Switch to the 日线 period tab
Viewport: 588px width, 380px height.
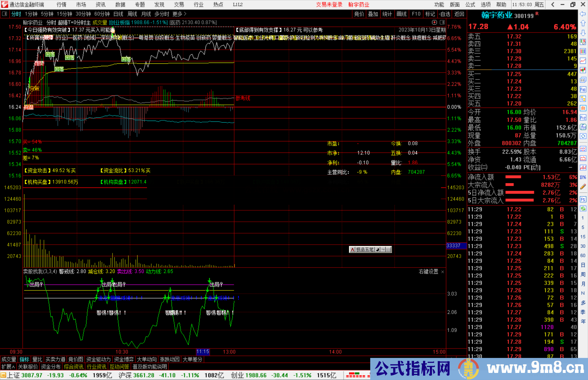point(118,14)
